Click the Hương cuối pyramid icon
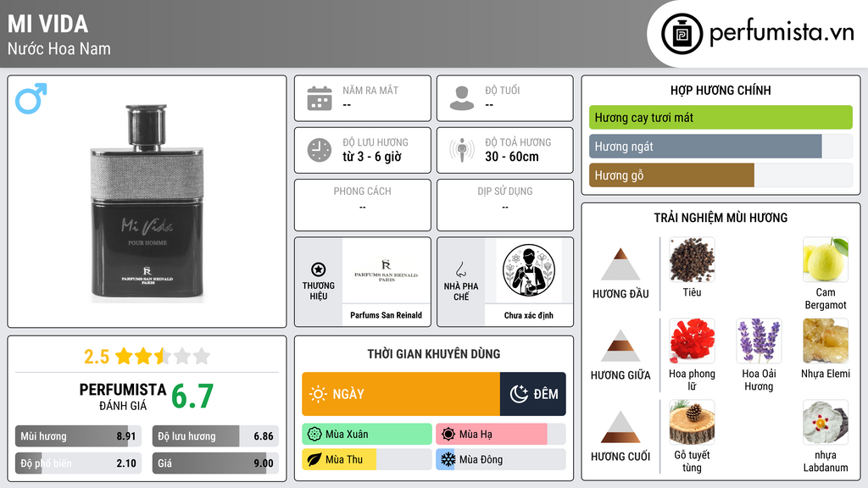This screenshot has height=488, width=868. tap(620, 427)
